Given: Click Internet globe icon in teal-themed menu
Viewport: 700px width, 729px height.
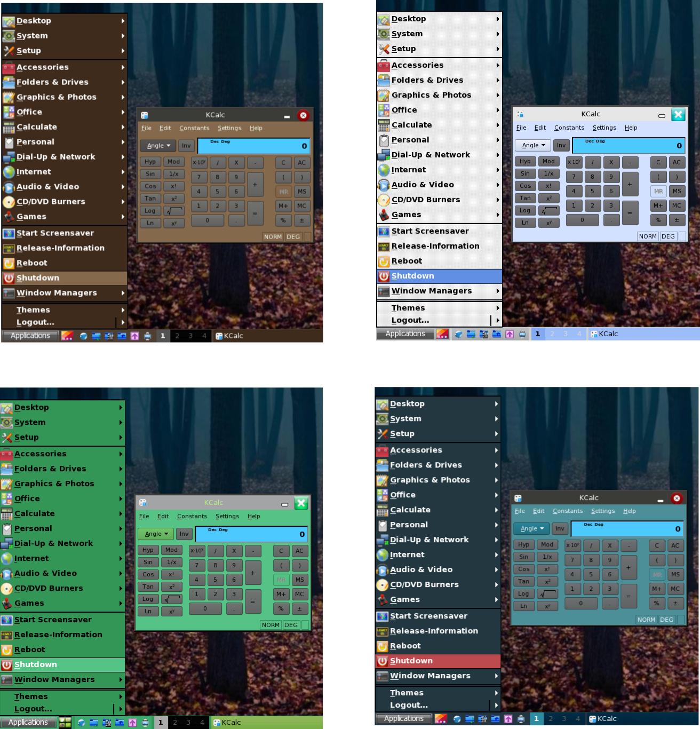Looking at the screenshot, I should coord(382,555).
